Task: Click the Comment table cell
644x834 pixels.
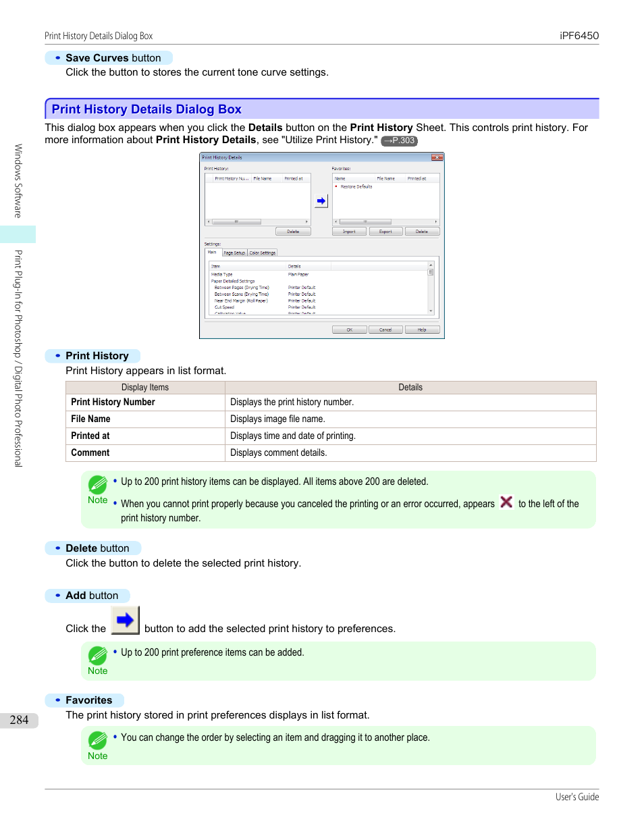Action: click(145, 452)
